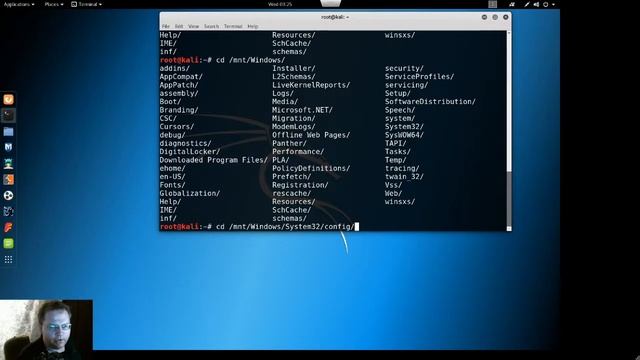
Task: Click the 'diagnostics/' entry
Action: coord(185,143)
